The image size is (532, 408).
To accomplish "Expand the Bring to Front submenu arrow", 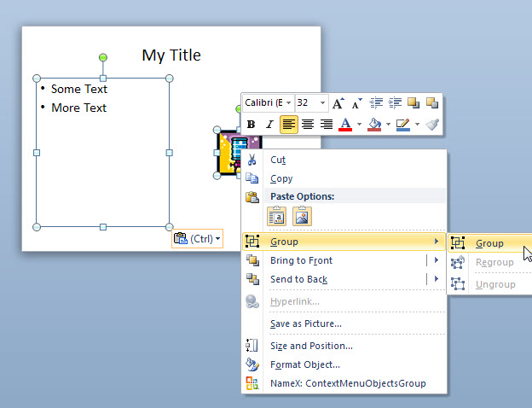I will tap(437, 260).
